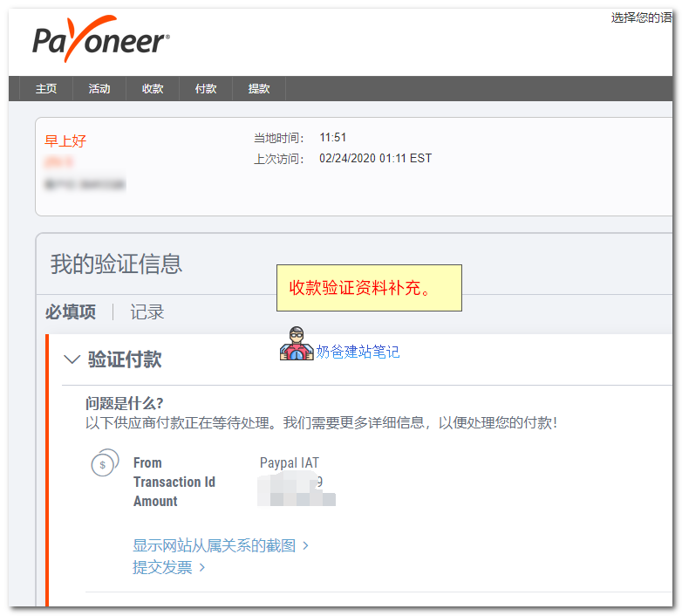Click the cartoon avatar watermark icon
682x616 pixels.
coord(296,345)
